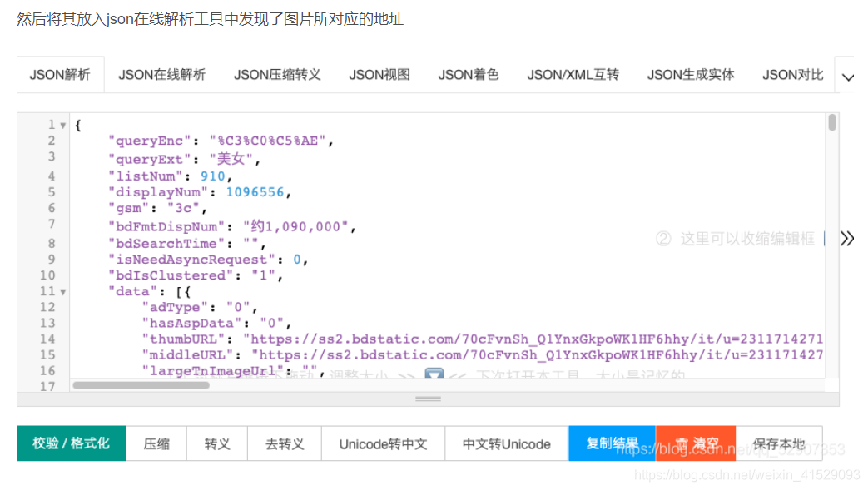This screenshot has width=868, height=490.
Task: Click line number 8 in the gutter
Action: (x=52, y=244)
